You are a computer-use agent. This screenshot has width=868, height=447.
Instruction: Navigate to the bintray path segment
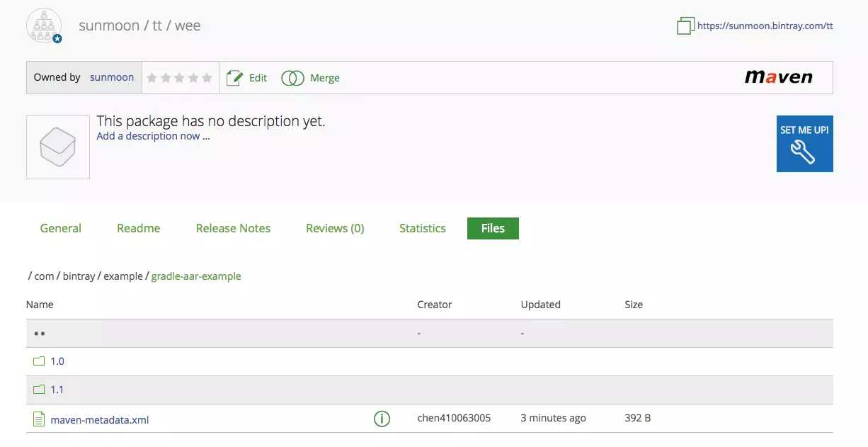[x=79, y=276]
